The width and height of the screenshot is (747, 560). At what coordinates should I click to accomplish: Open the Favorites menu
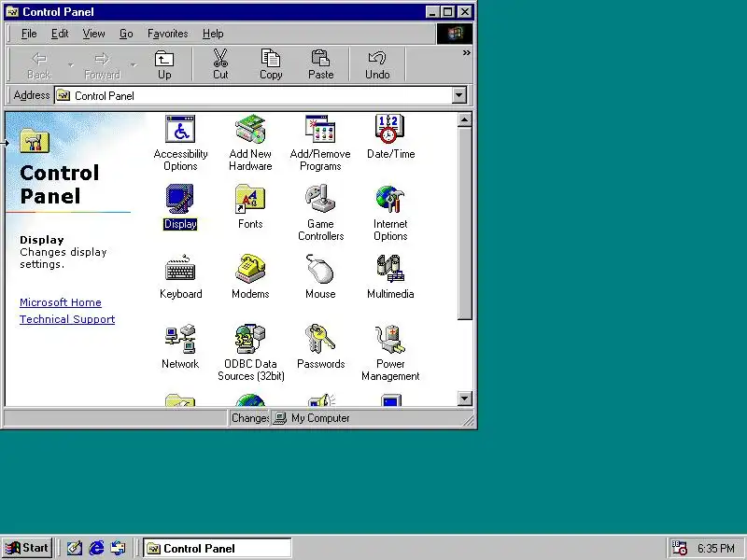tap(168, 34)
